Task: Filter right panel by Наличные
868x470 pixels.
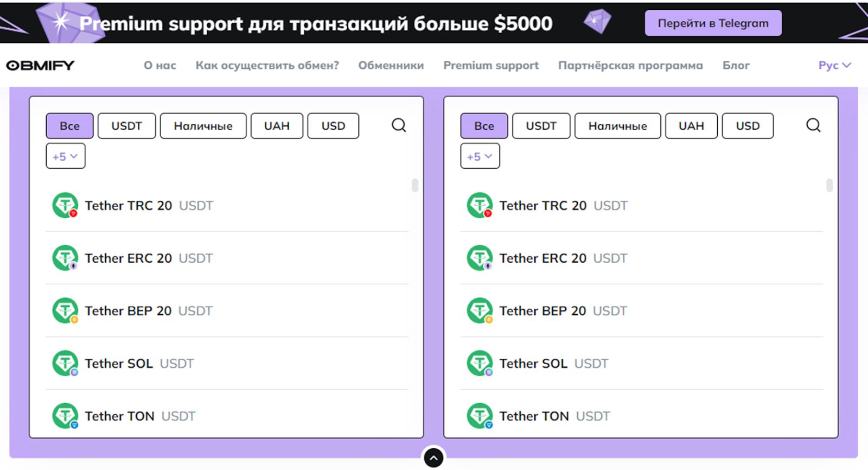Action: point(617,126)
